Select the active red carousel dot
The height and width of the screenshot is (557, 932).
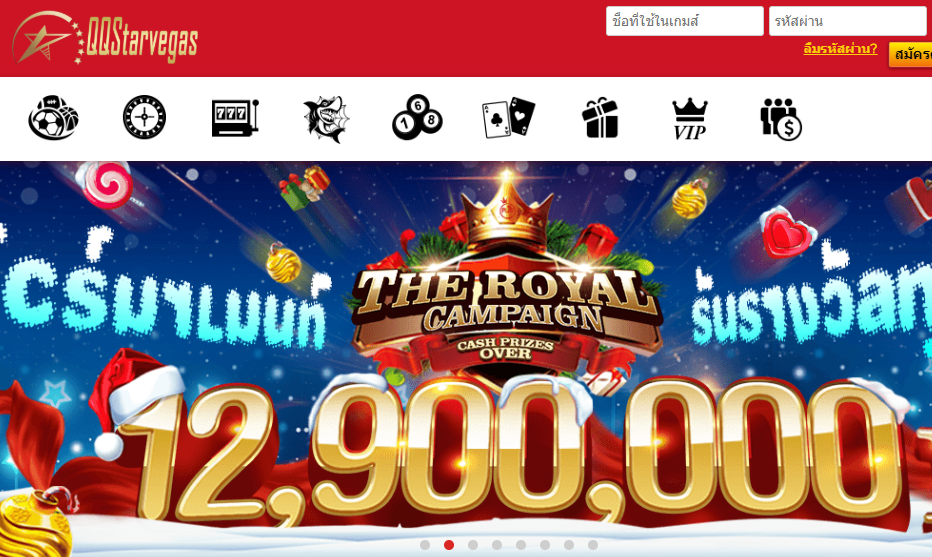click(449, 545)
